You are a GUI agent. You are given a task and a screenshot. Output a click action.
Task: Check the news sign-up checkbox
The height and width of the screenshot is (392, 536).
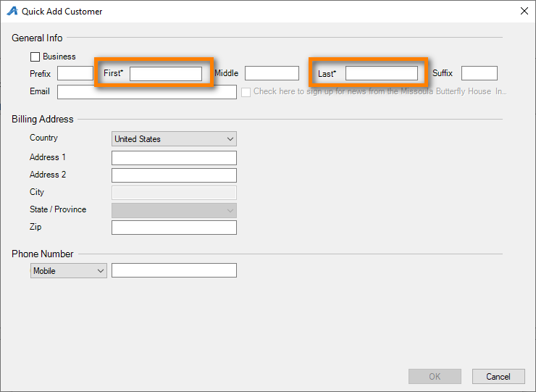[246, 92]
